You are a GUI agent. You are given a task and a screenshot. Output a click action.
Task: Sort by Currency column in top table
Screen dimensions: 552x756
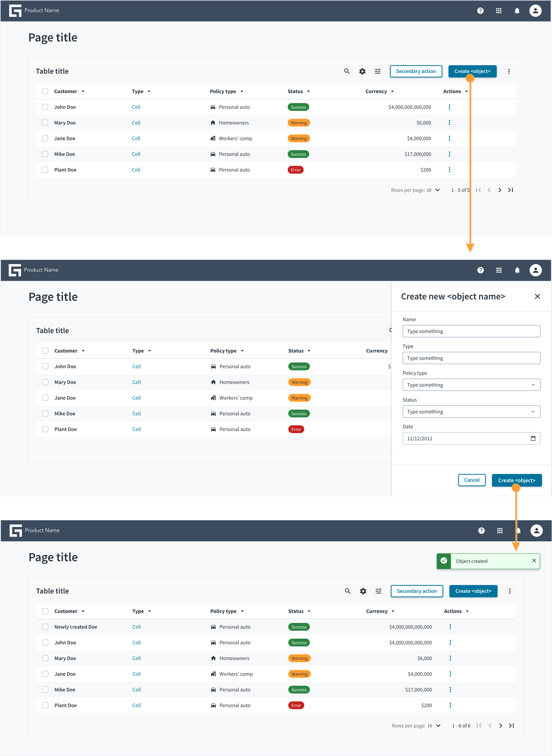[380, 91]
